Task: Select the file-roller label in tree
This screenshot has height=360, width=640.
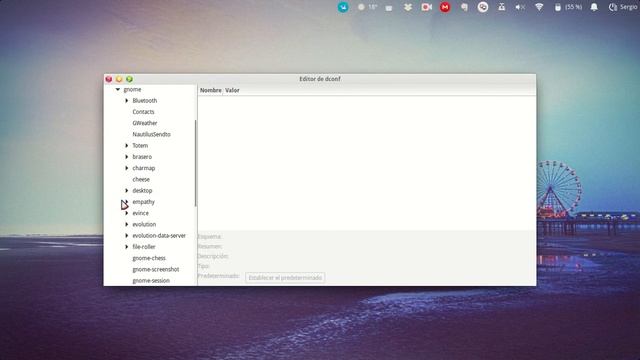Action: (144, 247)
